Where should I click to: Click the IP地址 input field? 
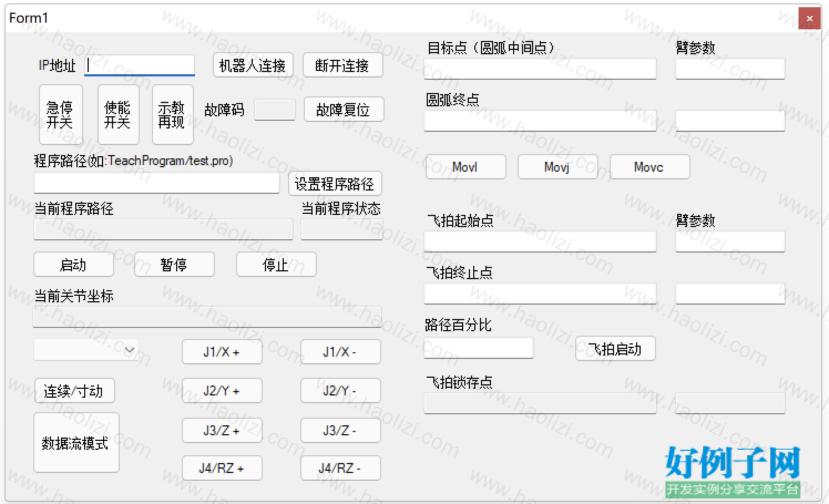[140, 65]
